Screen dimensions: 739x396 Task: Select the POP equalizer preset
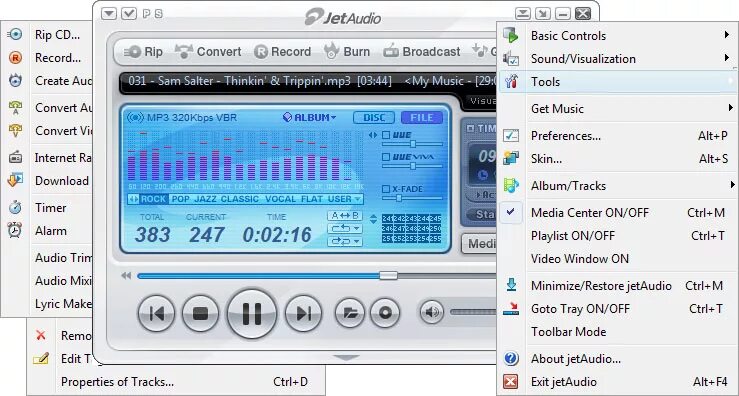[180, 199]
